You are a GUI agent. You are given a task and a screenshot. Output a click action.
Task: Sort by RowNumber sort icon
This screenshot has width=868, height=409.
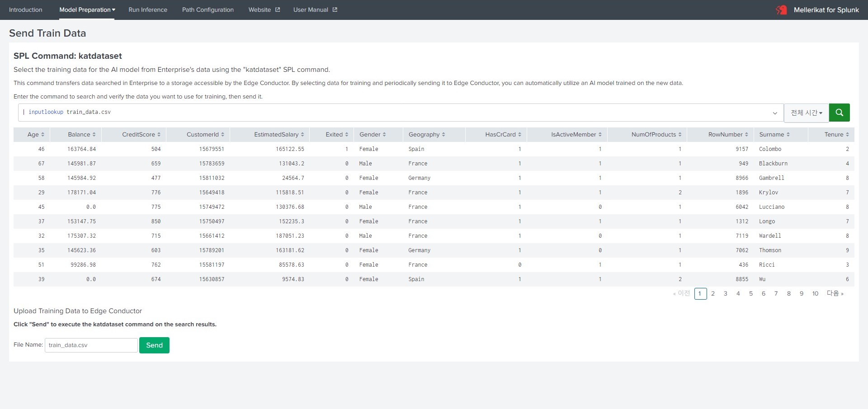[x=746, y=135]
